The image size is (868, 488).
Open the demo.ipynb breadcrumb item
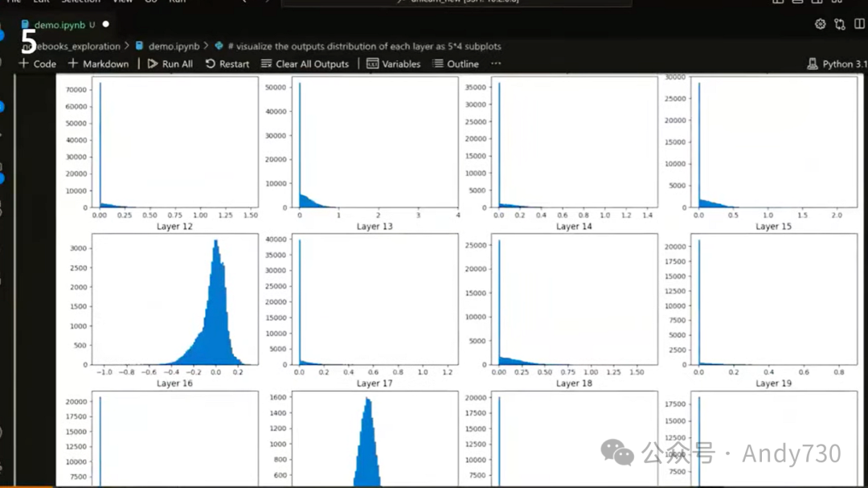pos(168,47)
